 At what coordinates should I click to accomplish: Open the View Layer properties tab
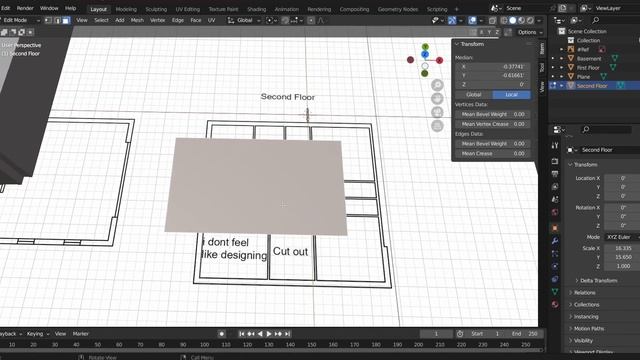point(555,187)
